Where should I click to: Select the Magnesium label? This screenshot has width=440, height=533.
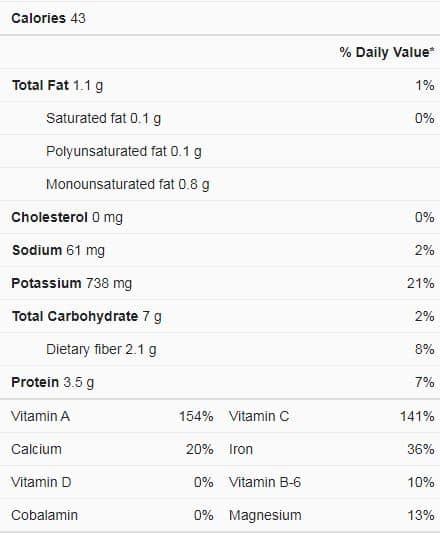(265, 515)
